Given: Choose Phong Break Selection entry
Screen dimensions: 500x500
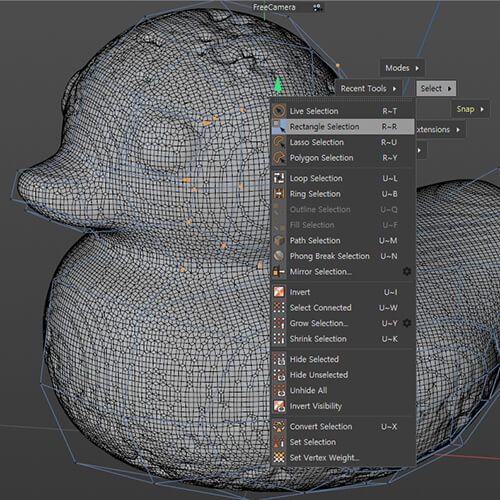Looking at the screenshot, I should pos(343,256).
